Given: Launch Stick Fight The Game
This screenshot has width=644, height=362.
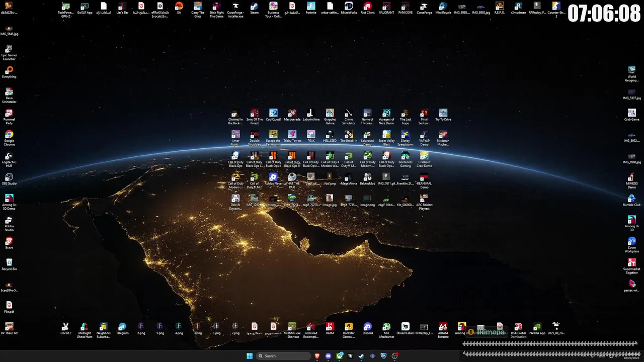Looking at the screenshot, I should point(217,10).
